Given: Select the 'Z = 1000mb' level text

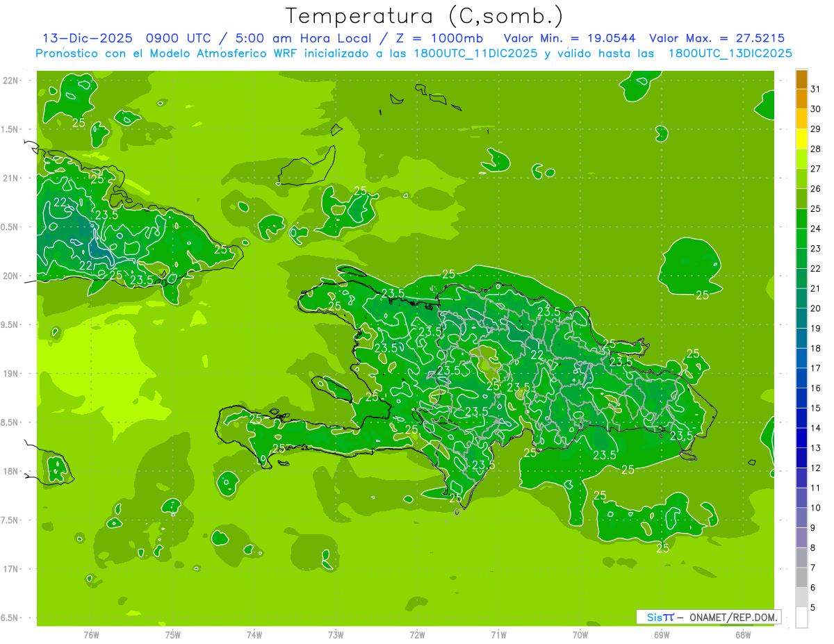Looking at the screenshot, I should click(x=440, y=38).
